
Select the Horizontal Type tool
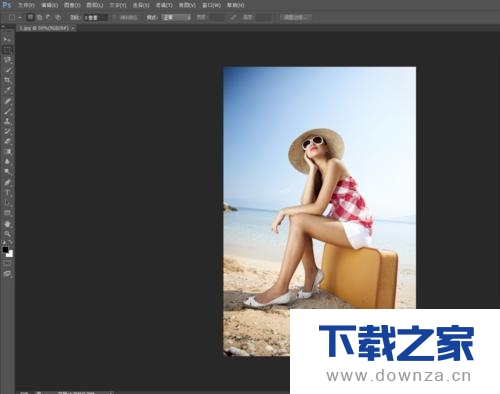coord(7,193)
